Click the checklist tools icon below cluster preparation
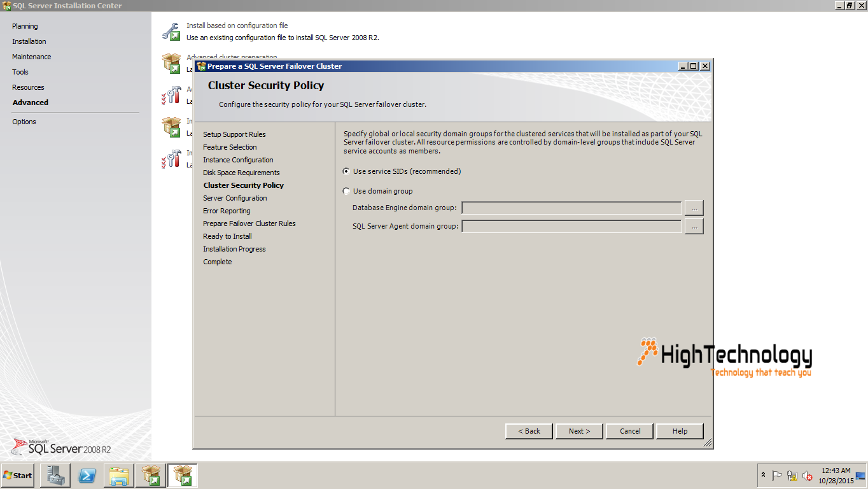868x489 pixels. [x=171, y=95]
